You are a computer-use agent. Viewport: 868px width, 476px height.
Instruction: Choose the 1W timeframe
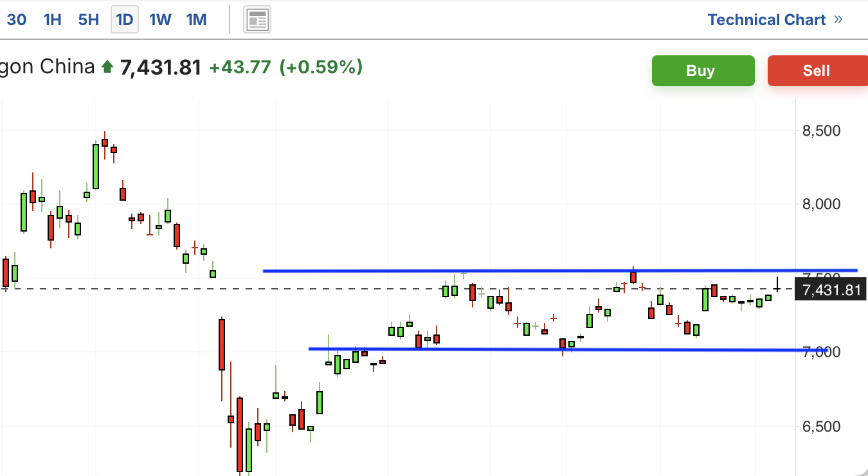[160, 20]
